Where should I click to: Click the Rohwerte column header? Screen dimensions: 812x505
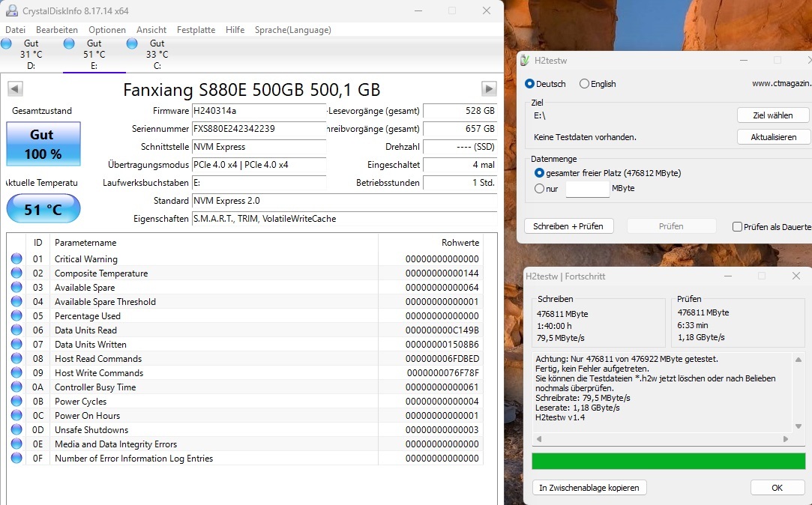point(460,243)
